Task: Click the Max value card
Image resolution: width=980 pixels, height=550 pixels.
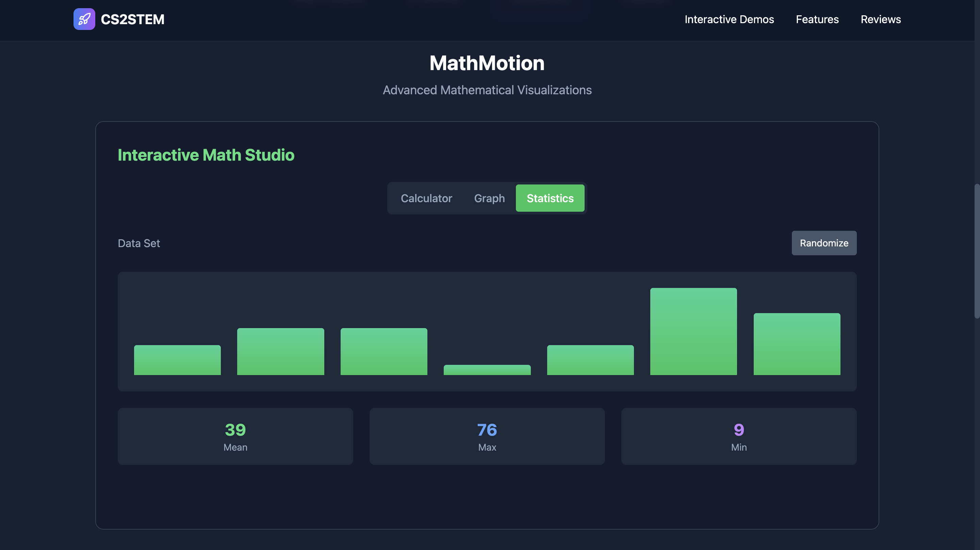Action: [487, 436]
